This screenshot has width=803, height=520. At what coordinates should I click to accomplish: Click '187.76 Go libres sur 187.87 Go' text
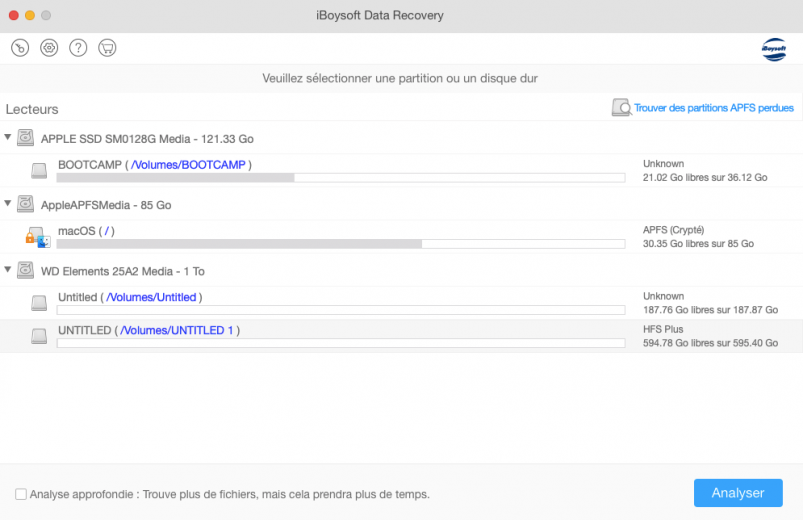[710, 310]
